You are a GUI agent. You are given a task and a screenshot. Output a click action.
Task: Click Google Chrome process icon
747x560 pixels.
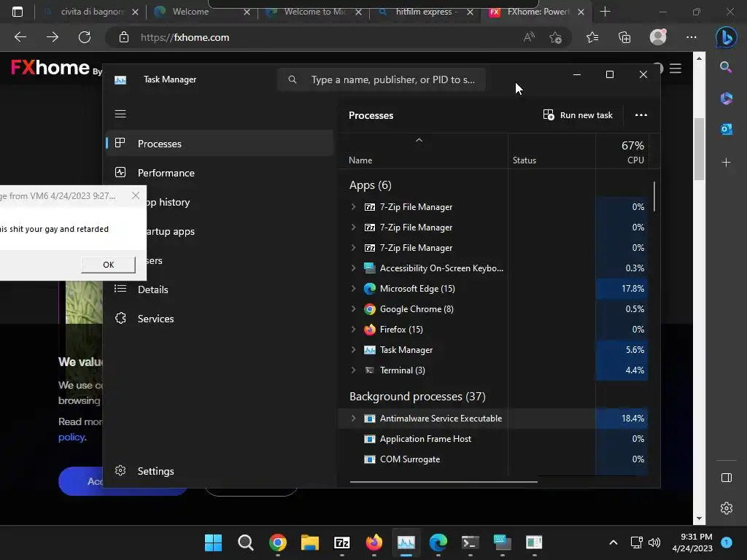tap(370, 309)
